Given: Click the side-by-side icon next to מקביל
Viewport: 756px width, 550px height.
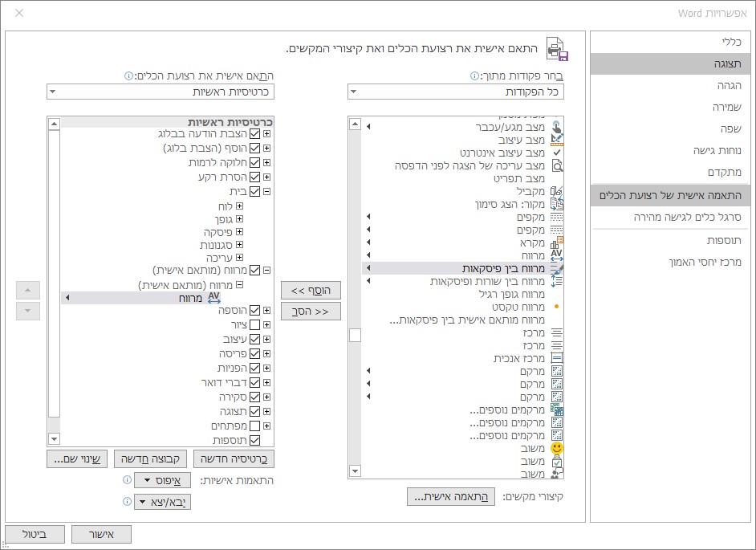Looking at the screenshot, I should 556,192.
